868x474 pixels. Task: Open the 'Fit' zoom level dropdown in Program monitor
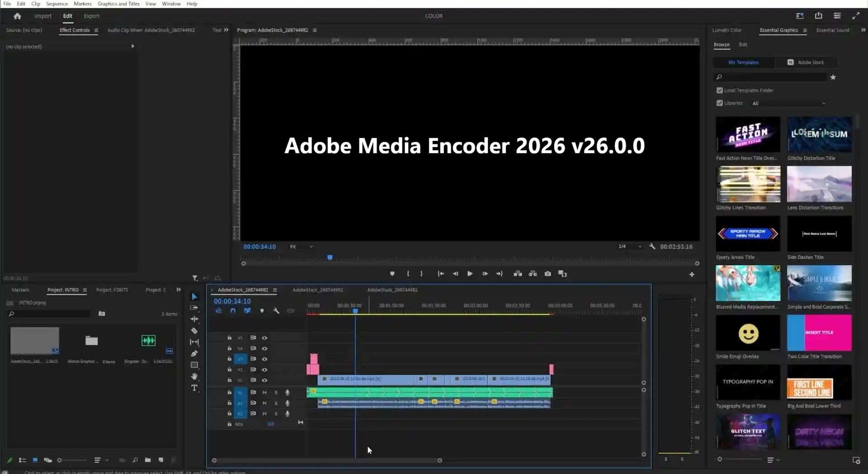tap(300, 247)
